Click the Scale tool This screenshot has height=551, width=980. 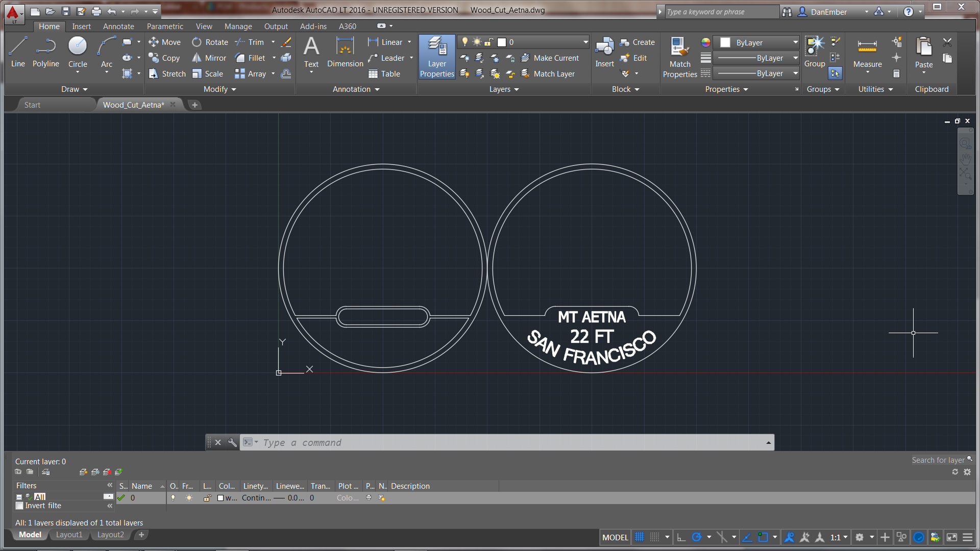click(x=208, y=74)
